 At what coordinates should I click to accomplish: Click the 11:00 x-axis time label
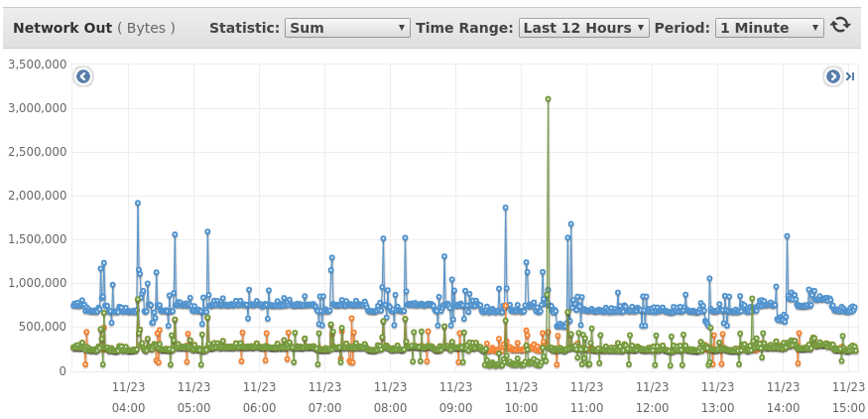(587, 408)
